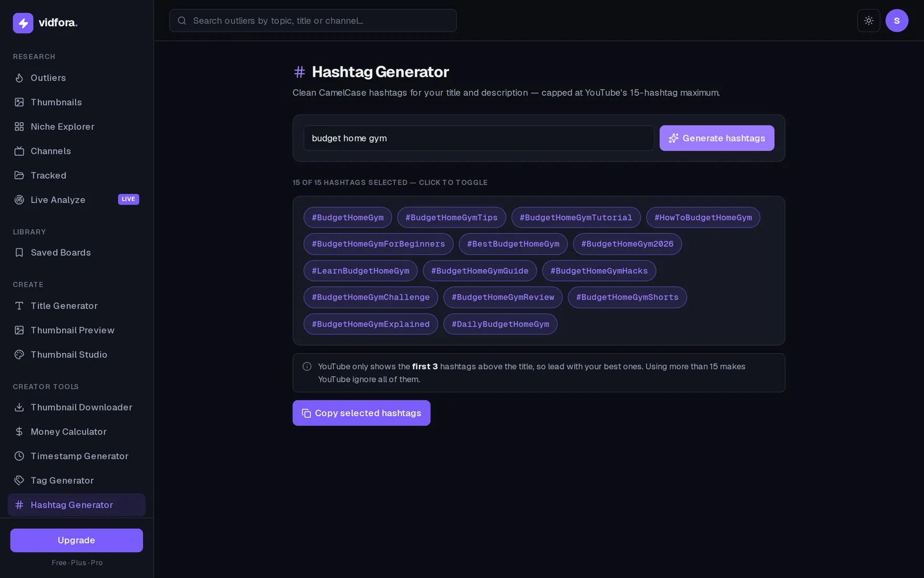Click the search magnifier icon

click(x=182, y=20)
